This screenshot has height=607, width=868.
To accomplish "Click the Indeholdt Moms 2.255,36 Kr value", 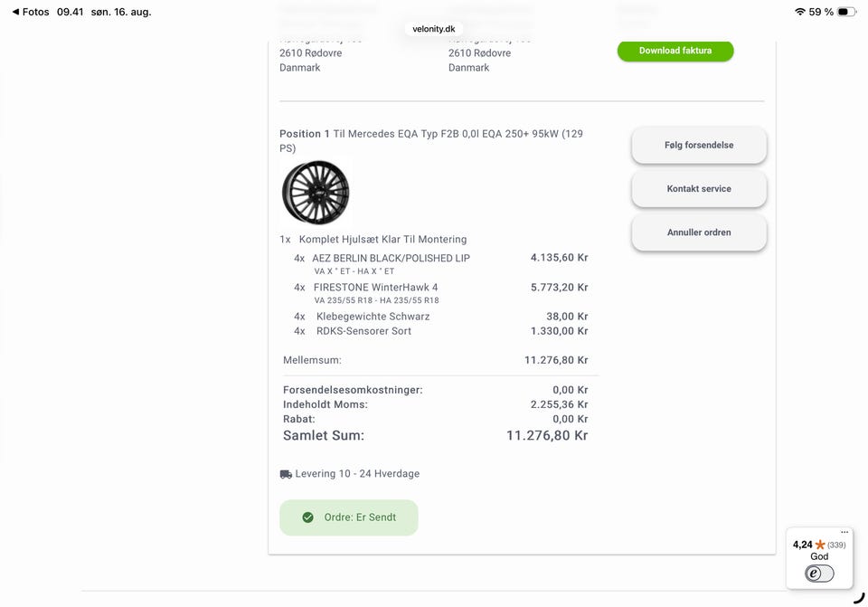I will pyautogui.click(x=559, y=405).
